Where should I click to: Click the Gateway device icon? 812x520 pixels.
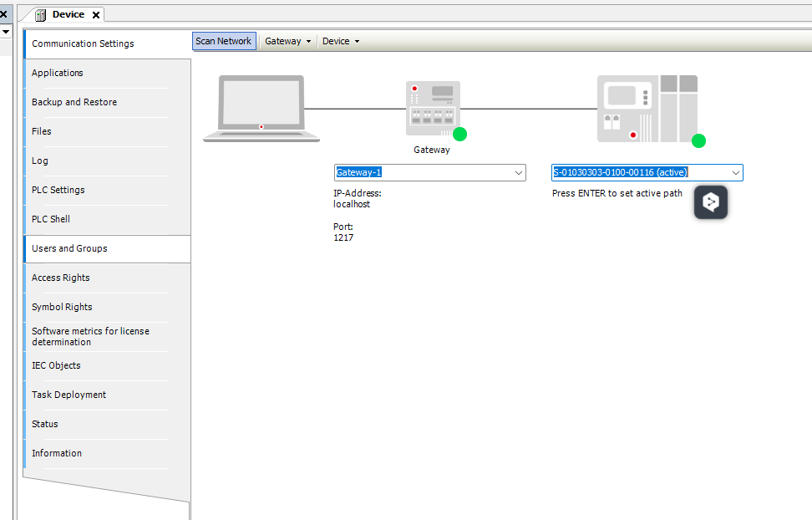[x=433, y=109]
